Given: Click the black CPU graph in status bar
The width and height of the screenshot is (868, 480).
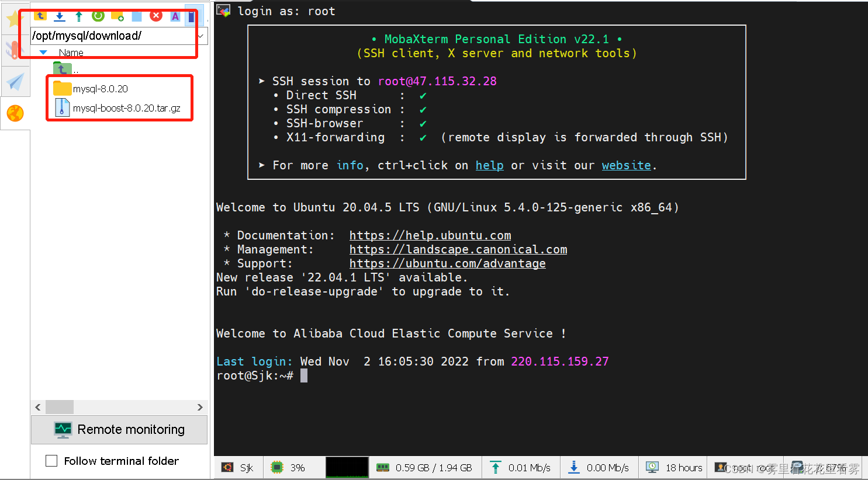Looking at the screenshot, I should point(347,468).
